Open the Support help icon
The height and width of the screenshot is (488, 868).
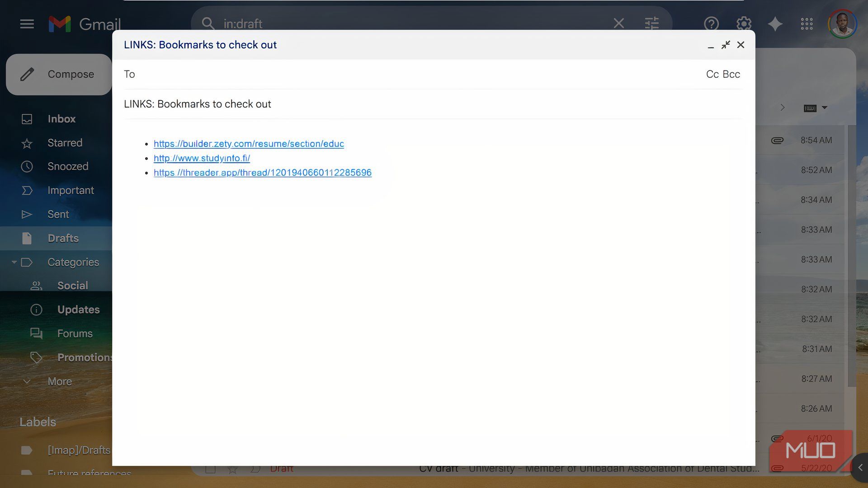coord(711,23)
